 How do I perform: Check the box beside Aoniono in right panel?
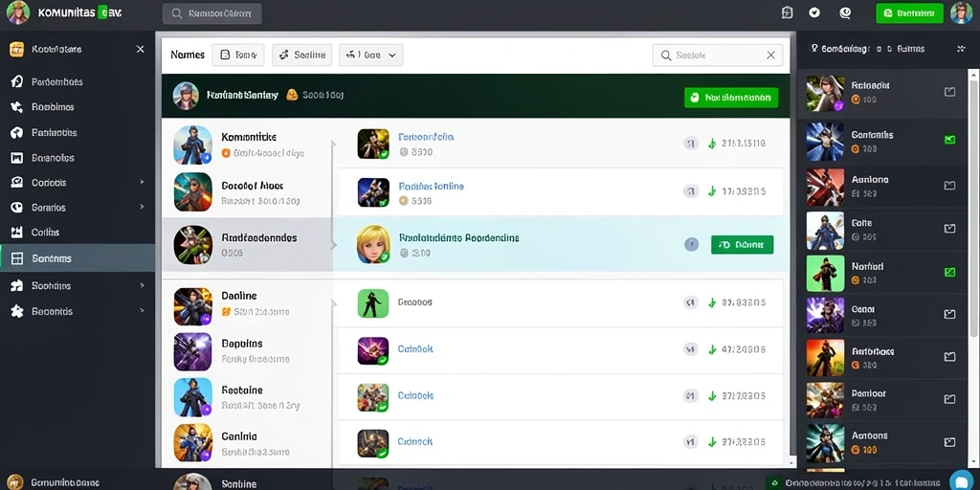949,185
